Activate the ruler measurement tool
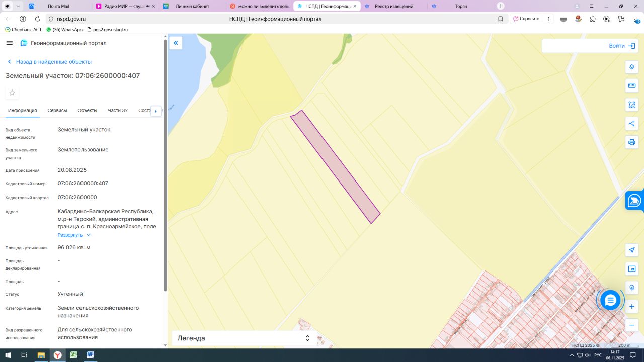 point(632,86)
